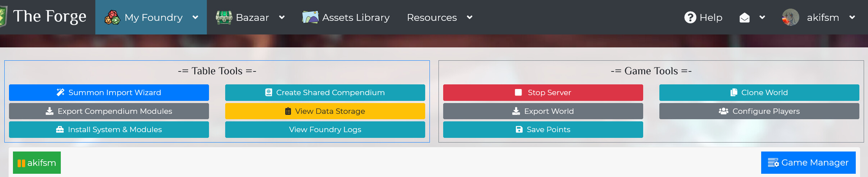Open the akifsm account dropdown arrow

tap(852, 17)
